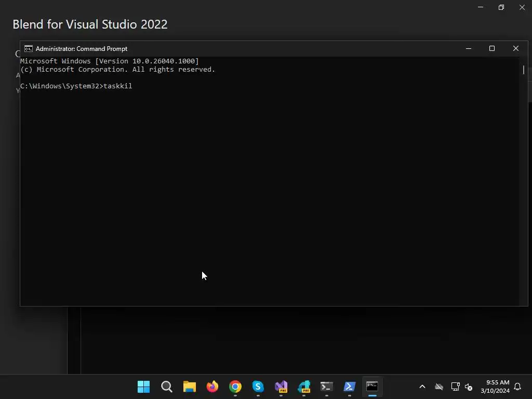Viewport: 532px width, 399px height.
Task: Open the OneDrive tray icon
Action: tap(439, 387)
